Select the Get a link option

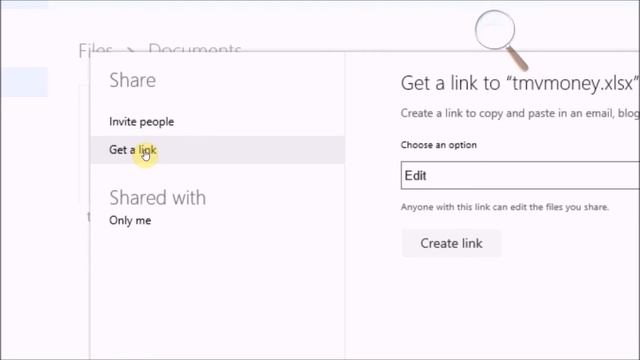tap(217, 150)
